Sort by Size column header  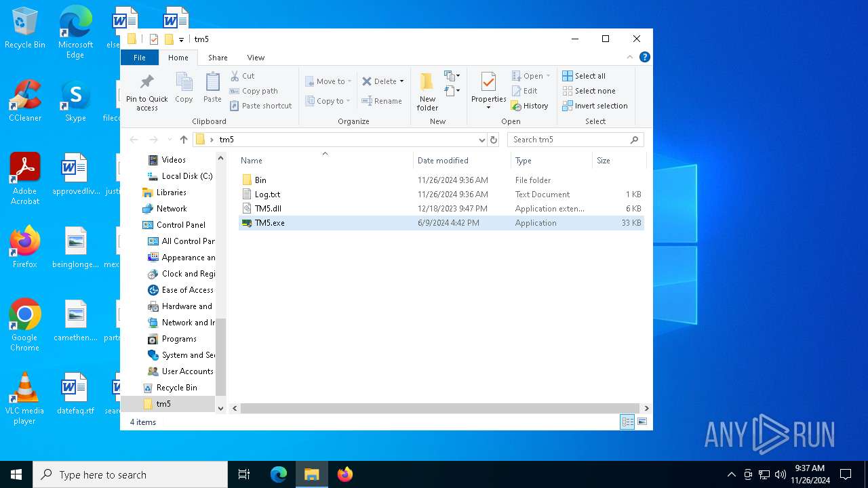click(618, 161)
